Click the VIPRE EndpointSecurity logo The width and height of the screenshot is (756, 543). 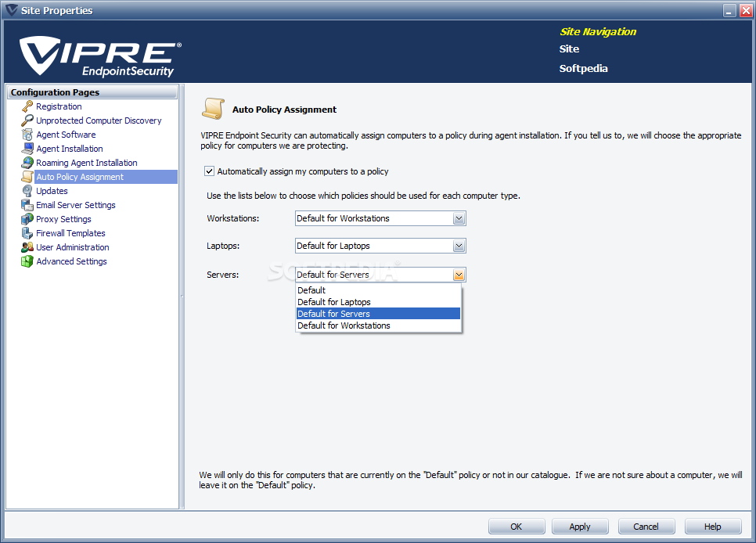pyautogui.click(x=100, y=56)
